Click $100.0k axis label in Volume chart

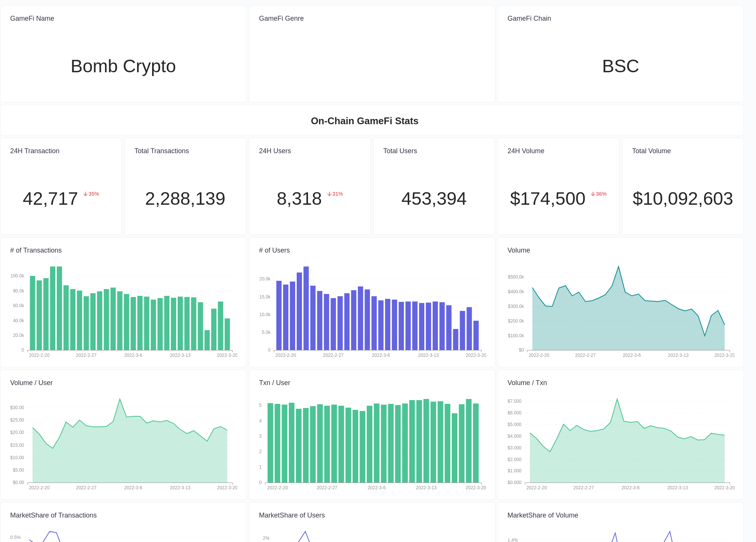[516, 336]
